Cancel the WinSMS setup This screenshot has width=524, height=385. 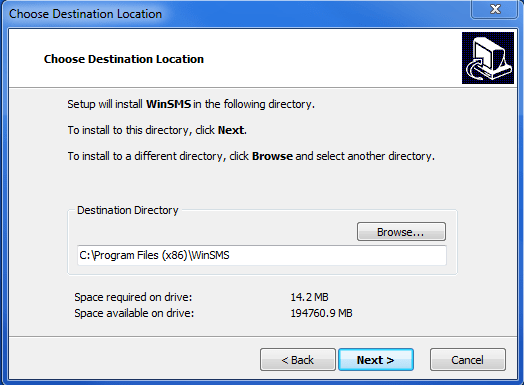pos(468,360)
